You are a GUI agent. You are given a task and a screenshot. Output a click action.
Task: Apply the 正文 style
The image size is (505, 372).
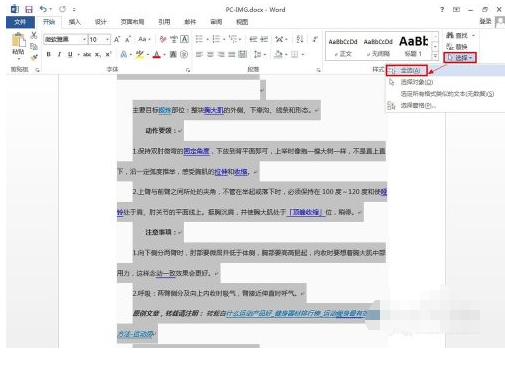(343, 47)
